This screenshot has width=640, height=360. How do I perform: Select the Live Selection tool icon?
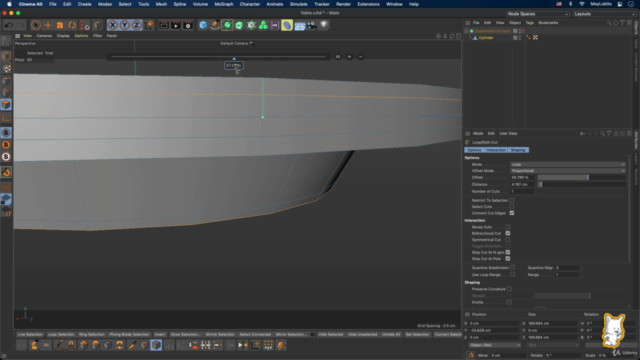click(x=36, y=25)
